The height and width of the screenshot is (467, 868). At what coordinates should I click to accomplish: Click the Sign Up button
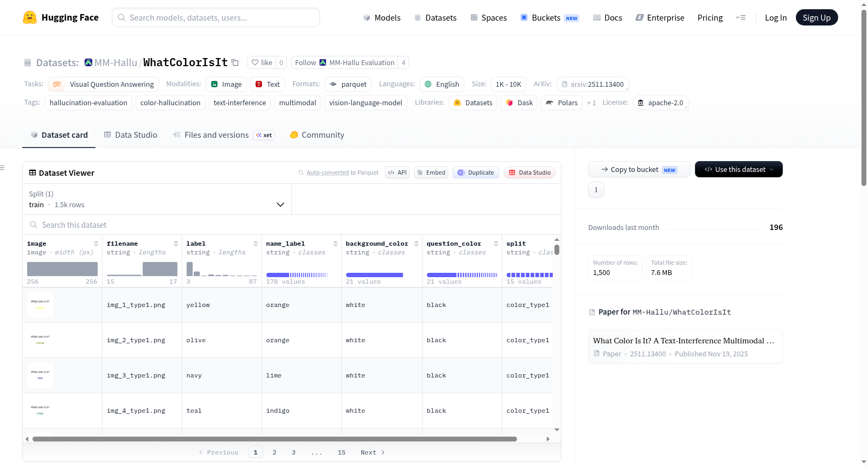point(816,17)
